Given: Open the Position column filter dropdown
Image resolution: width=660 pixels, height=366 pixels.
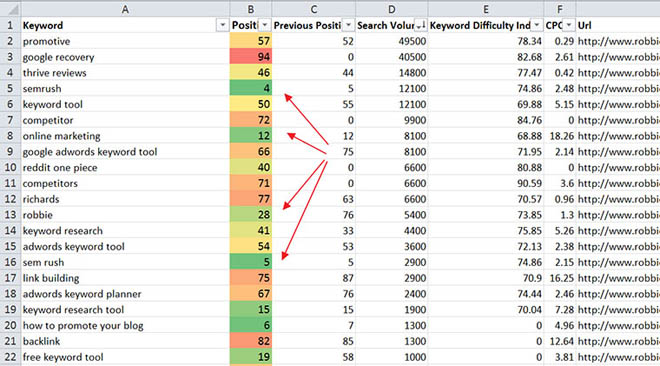Looking at the screenshot, I should [x=264, y=25].
